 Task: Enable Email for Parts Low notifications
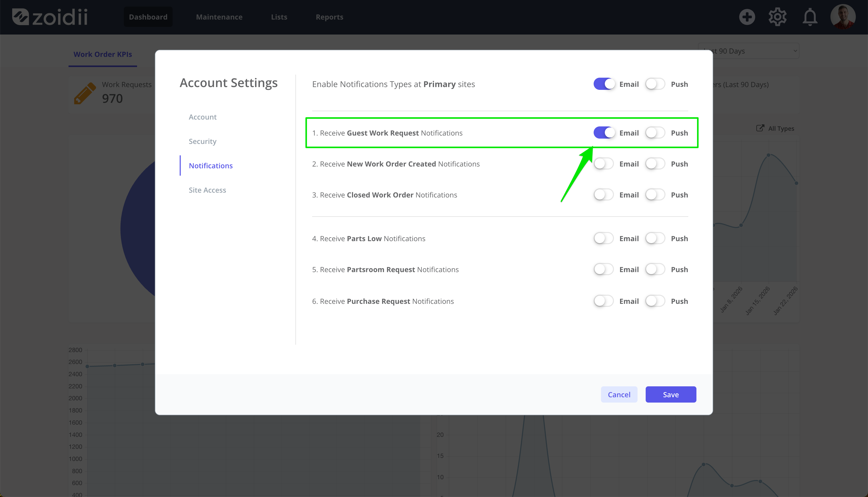[x=604, y=238]
